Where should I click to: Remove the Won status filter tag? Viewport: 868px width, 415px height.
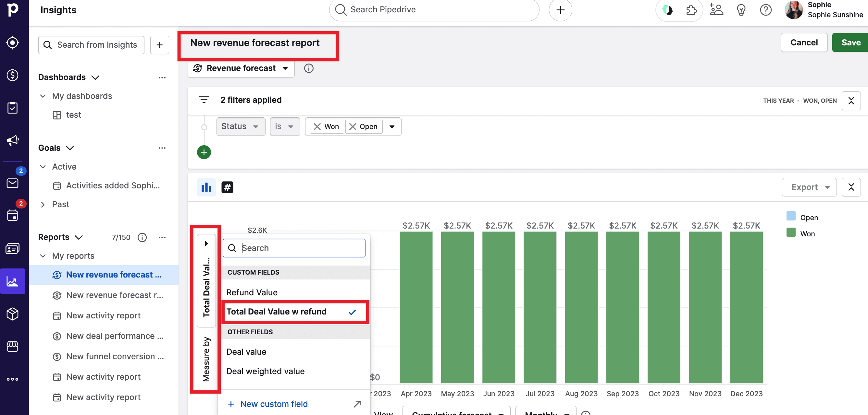click(x=317, y=126)
